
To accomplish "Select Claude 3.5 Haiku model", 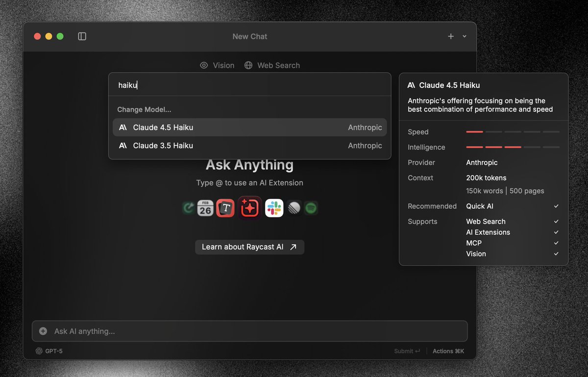I will click(250, 146).
